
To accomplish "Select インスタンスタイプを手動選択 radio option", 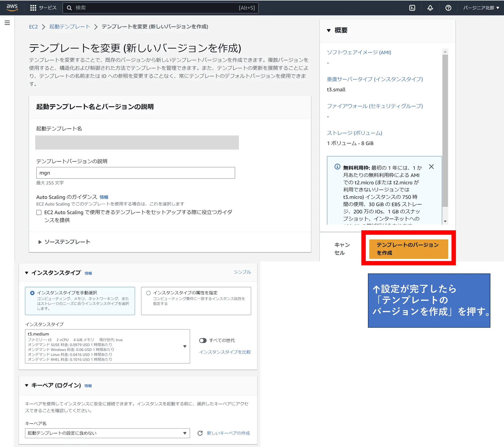I will tap(32, 293).
